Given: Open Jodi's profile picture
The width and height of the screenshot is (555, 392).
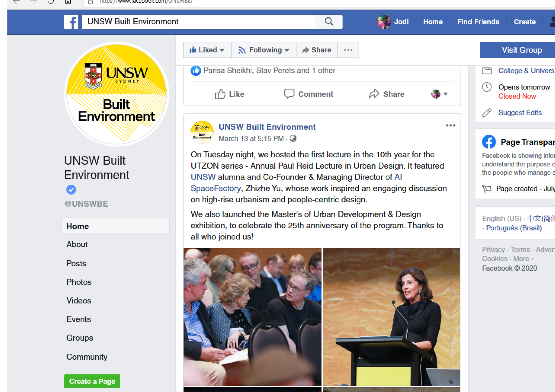Looking at the screenshot, I should (x=384, y=22).
